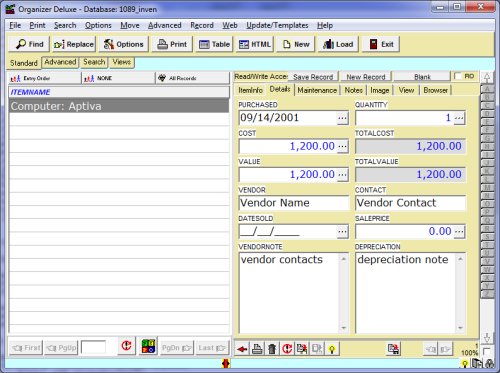Open the Advanced menu

(165, 25)
